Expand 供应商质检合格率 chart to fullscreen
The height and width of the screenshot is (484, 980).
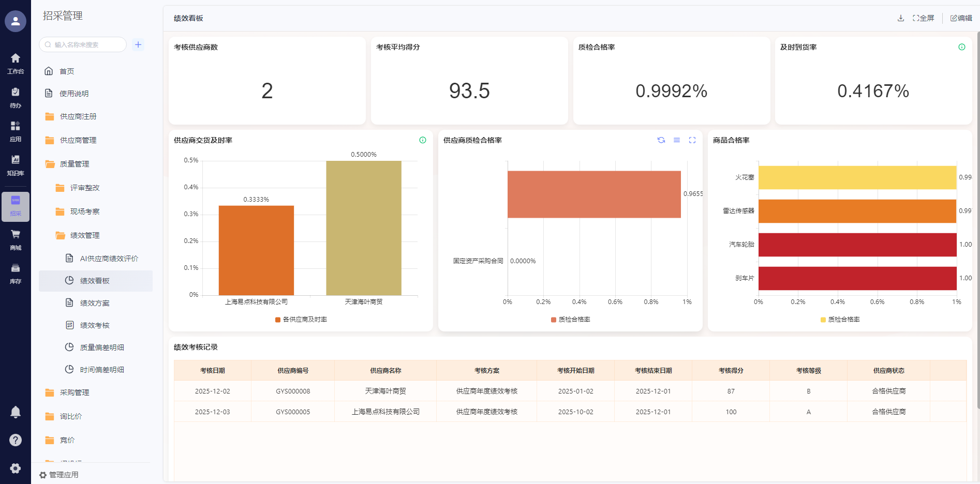coord(692,140)
